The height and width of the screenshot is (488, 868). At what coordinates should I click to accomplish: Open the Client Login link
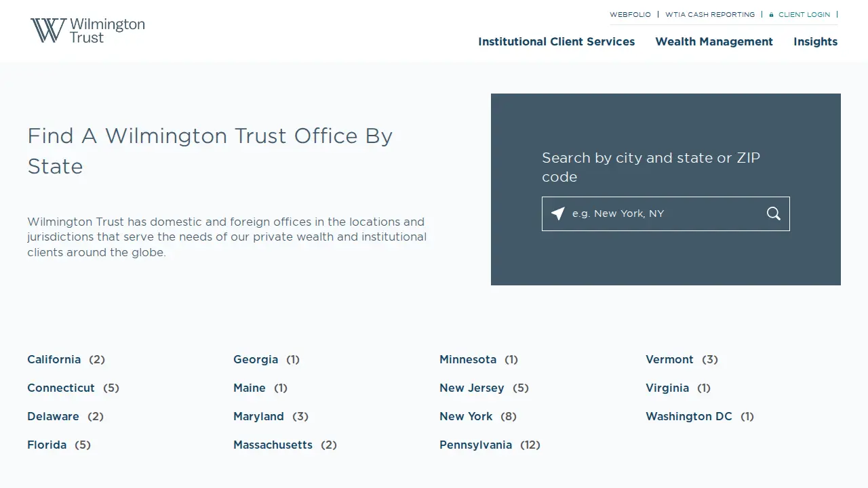(804, 14)
